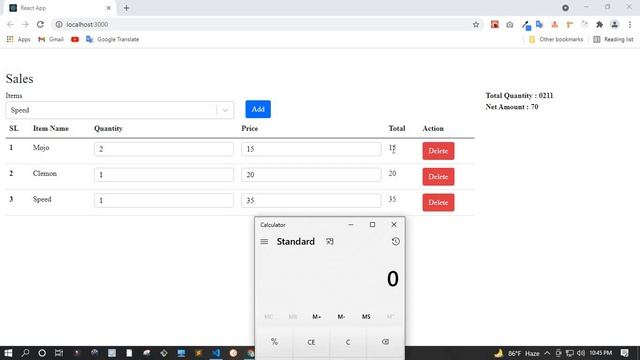The width and height of the screenshot is (640, 360).
Task: Delete the Clemon row
Action: click(x=438, y=177)
